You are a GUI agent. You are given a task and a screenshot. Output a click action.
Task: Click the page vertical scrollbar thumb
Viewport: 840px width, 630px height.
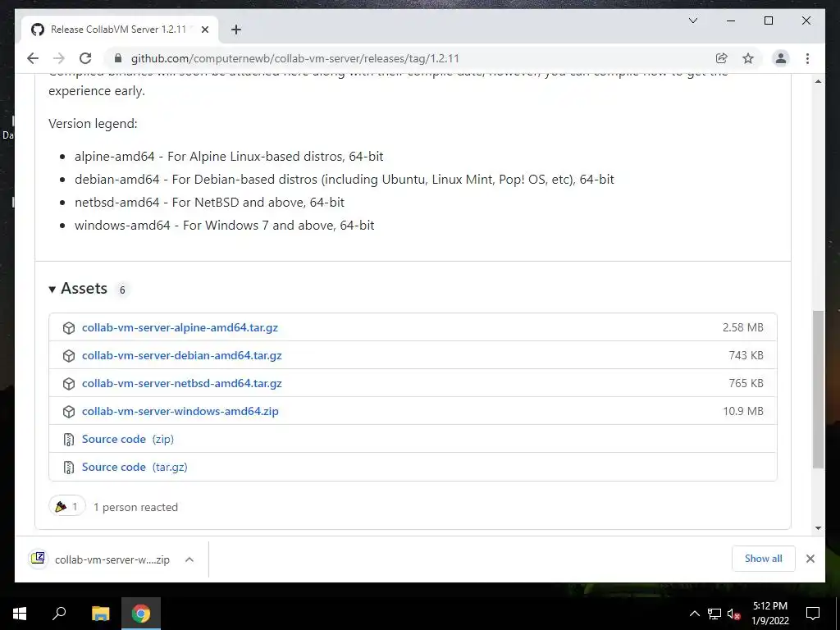click(x=818, y=389)
